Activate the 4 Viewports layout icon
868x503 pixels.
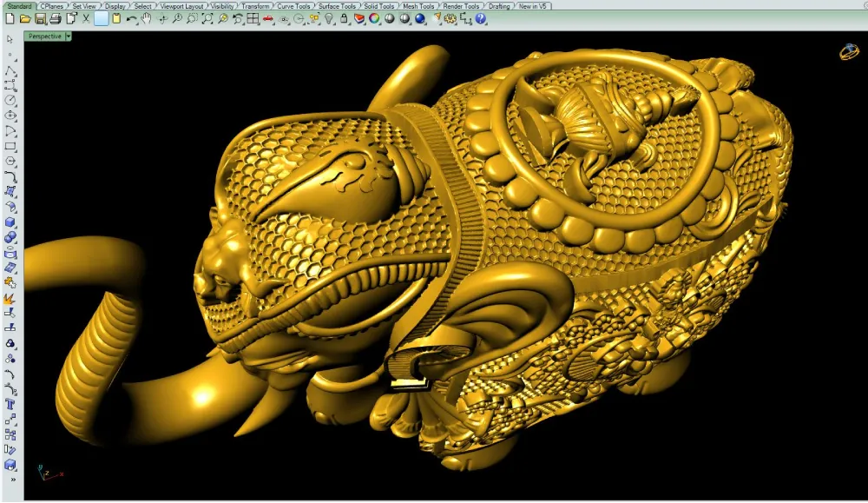click(x=253, y=18)
